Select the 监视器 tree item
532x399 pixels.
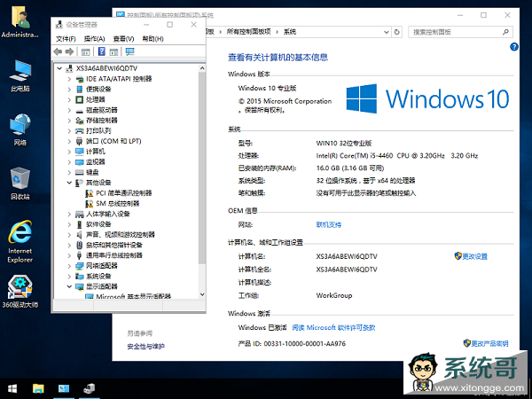[90, 162]
